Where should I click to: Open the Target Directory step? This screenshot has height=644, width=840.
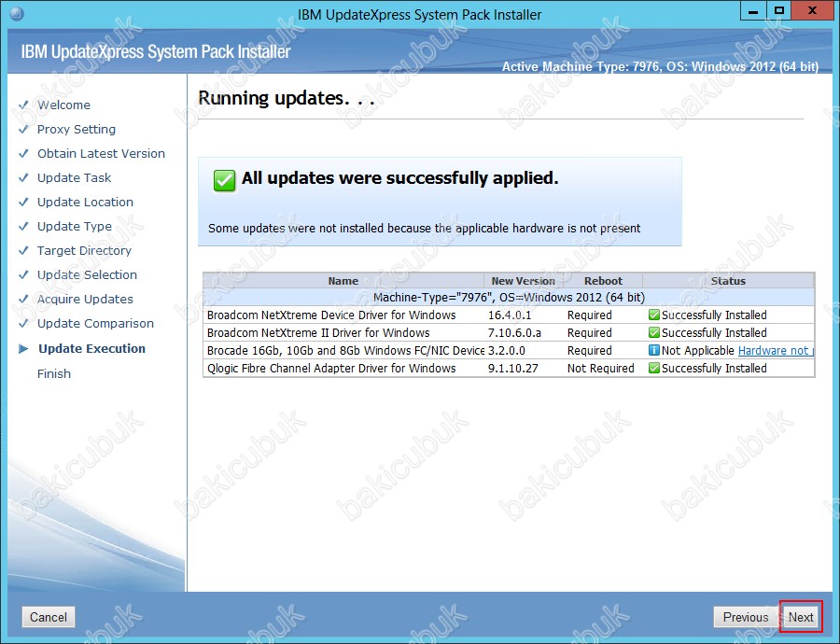click(84, 250)
